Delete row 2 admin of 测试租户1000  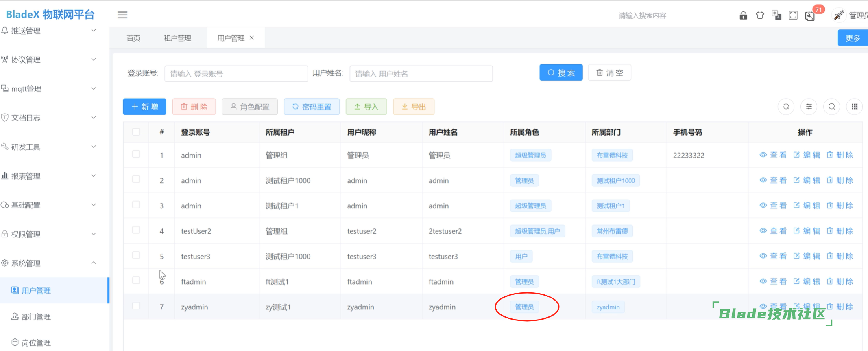click(840, 180)
